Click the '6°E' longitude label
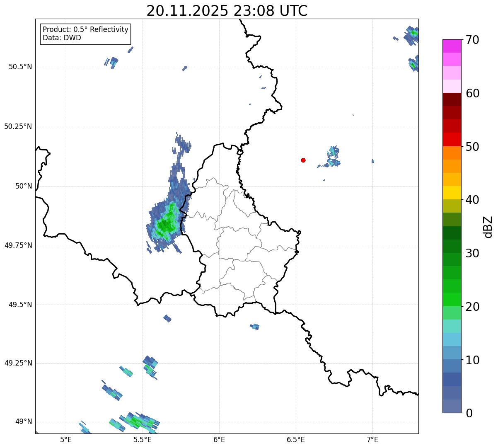Image resolution: width=498 pixels, height=448 pixels. click(219, 439)
